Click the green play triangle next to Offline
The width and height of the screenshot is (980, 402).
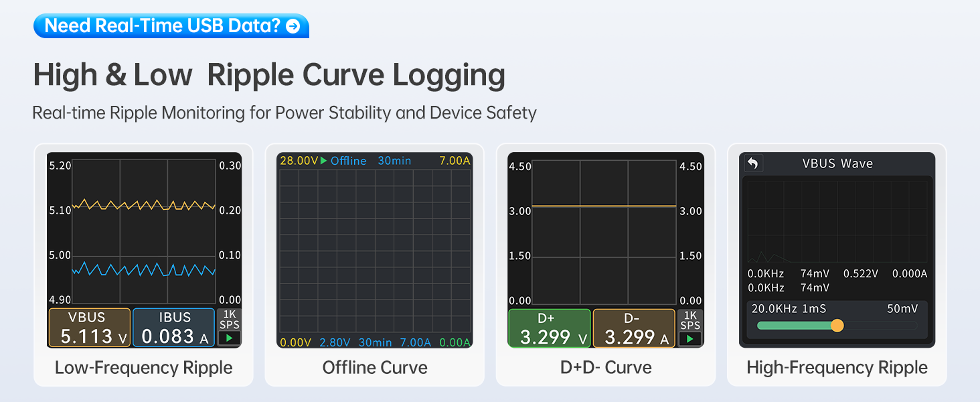click(x=324, y=161)
